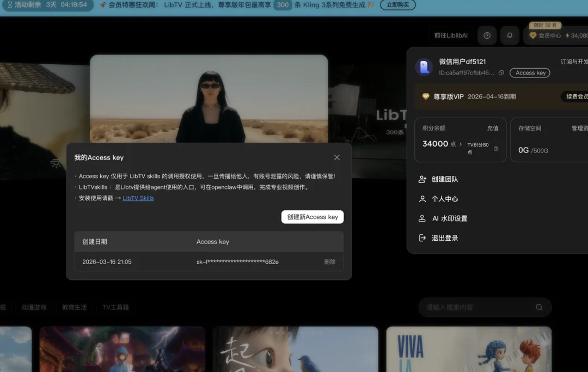Click the 立即购买 purchase button
Viewport: 588px width, 372px height.
(x=398, y=5)
